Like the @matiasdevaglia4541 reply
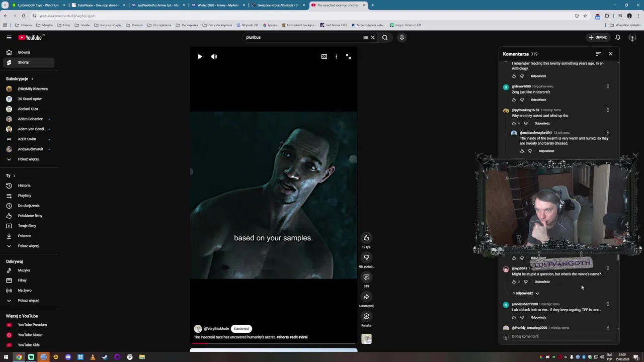 tap(522, 151)
